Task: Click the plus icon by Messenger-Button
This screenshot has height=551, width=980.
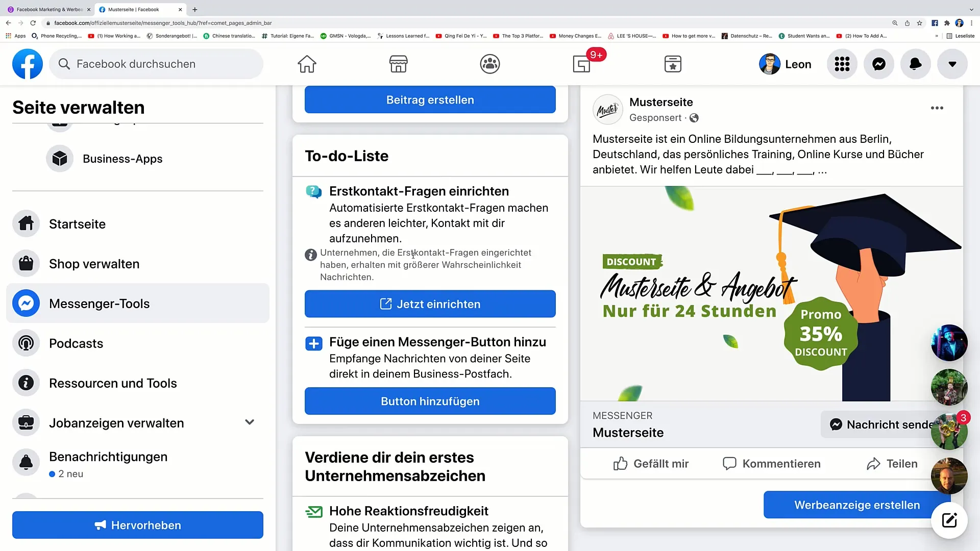Action: pos(313,343)
